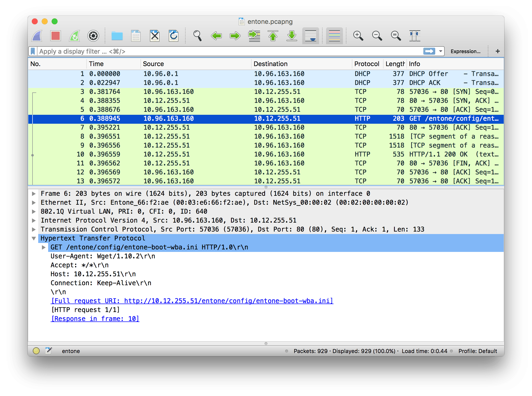Follow the Response in frame 10 link
532x396 pixels.
pyautogui.click(x=95, y=318)
